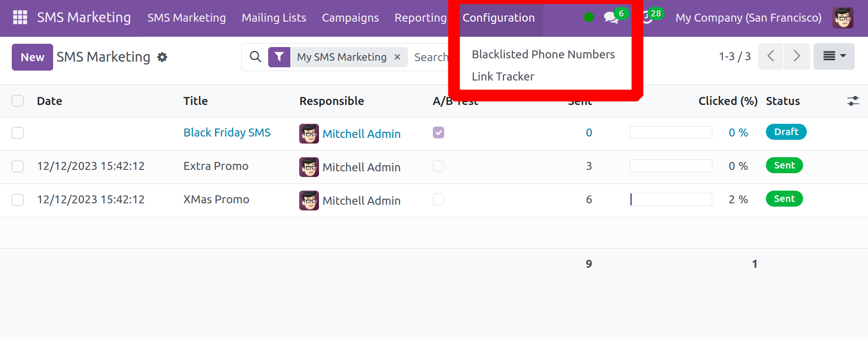Click the gear icon beside SMS Marketing

coord(162,57)
